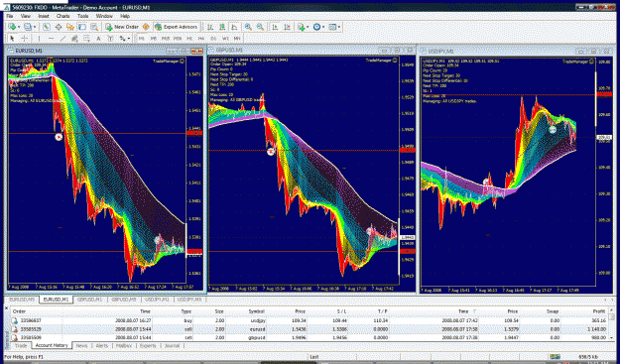The height and width of the screenshot is (364, 620).
Task: Click the New Chart toolbar icon
Action: (12, 27)
